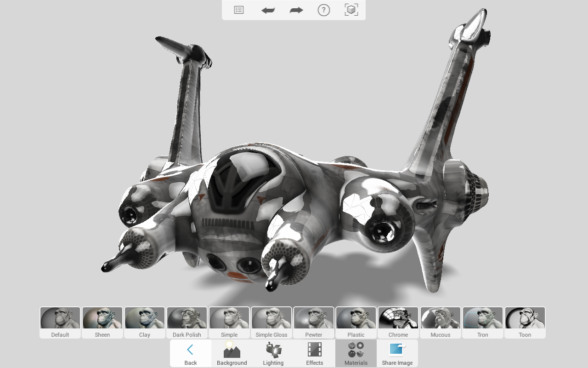Select the Share Image option
The image size is (588, 368).
397,353
